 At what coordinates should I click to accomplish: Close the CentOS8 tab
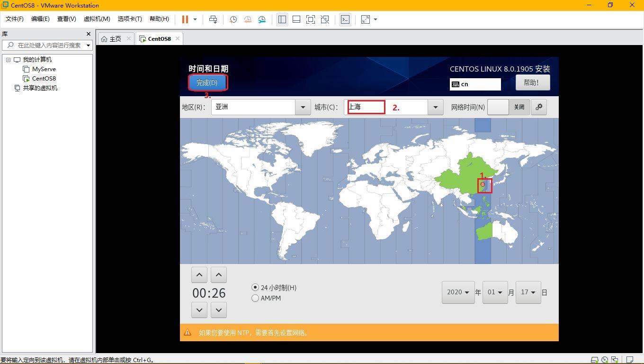(x=178, y=38)
